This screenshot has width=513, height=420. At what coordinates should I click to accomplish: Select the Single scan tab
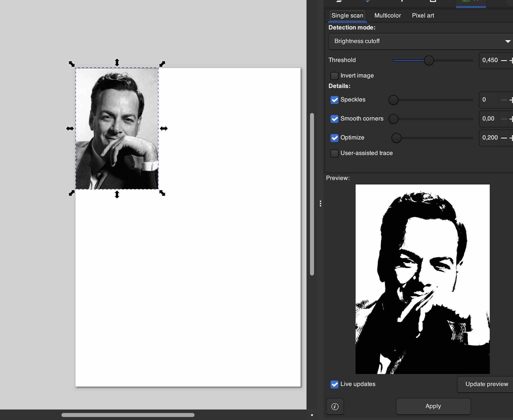(x=347, y=15)
